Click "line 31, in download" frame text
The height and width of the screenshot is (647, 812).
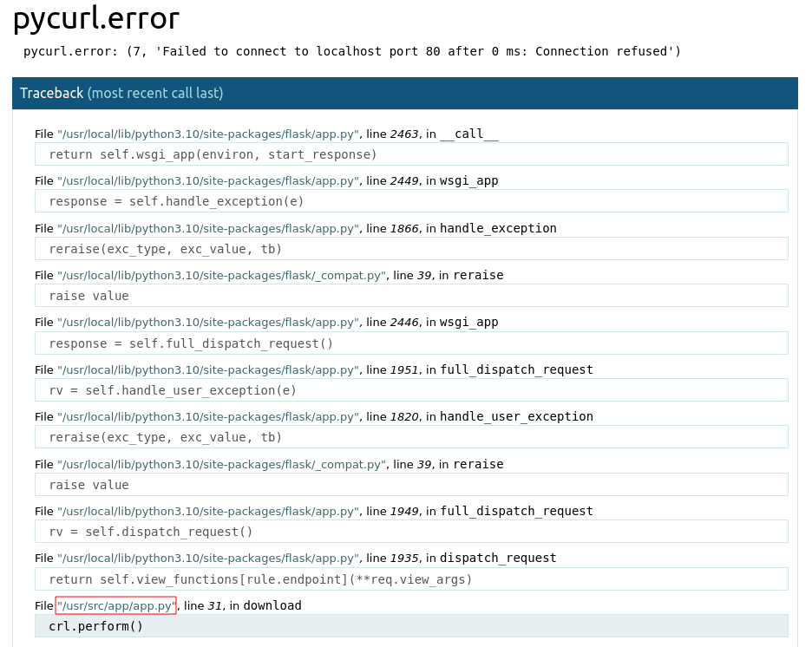(242, 605)
